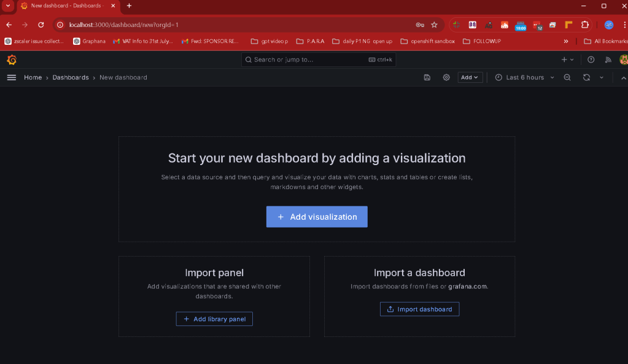Viewport: 628px width, 364px height.
Task: Click the Add visualization button
Action: (317, 217)
